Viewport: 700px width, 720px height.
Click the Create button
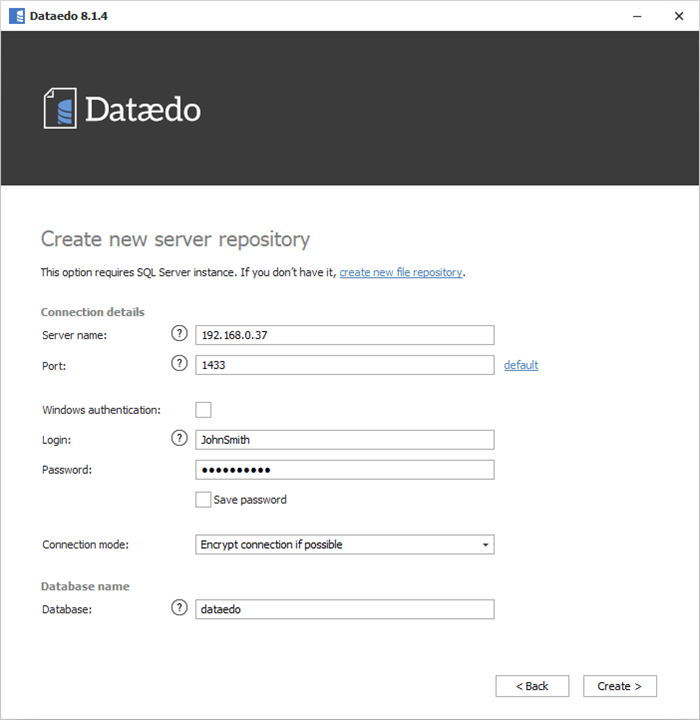point(620,686)
